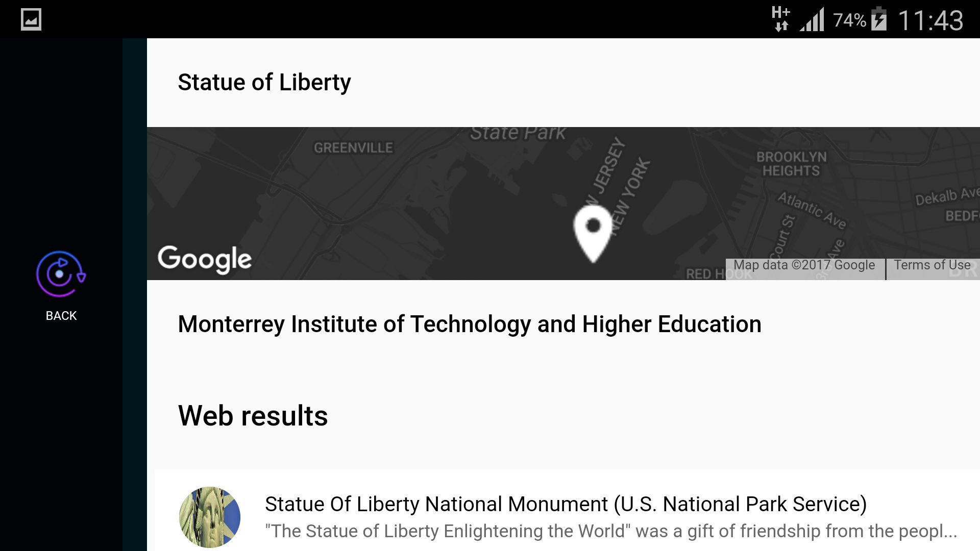Select the Statue of Liberty heading

click(x=264, y=82)
